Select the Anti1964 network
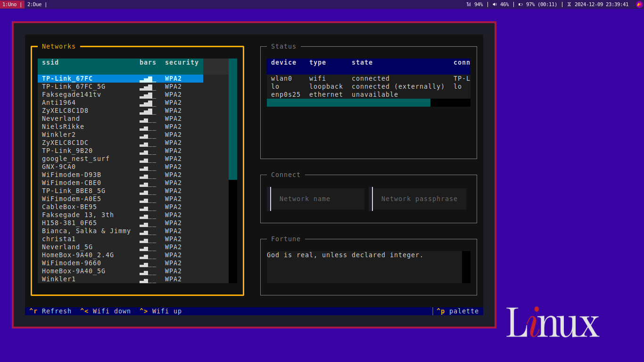The height and width of the screenshot is (362, 644). click(121, 102)
